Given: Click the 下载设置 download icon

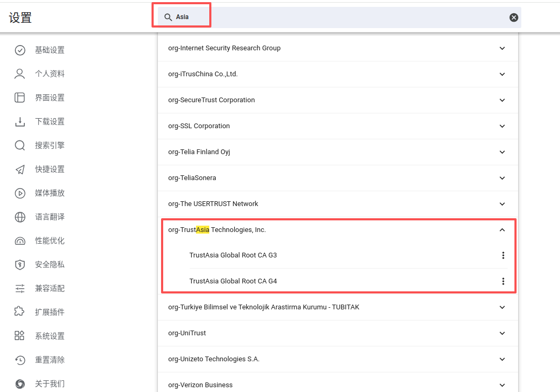Looking at the screenshot, I should click(x=20, y=121).
